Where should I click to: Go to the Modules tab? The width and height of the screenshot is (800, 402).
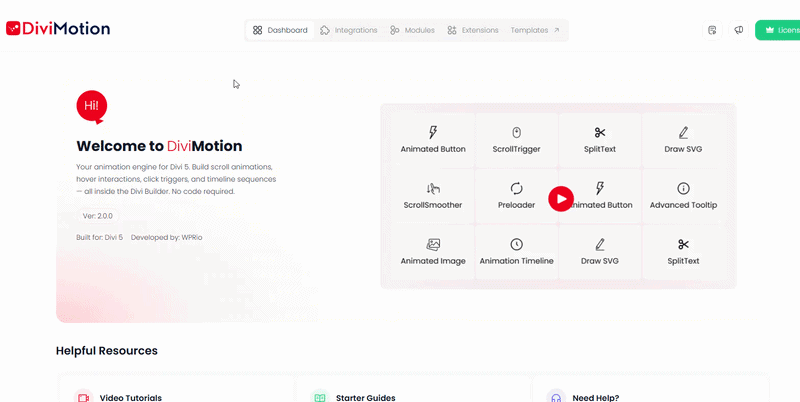coord(412,30)
